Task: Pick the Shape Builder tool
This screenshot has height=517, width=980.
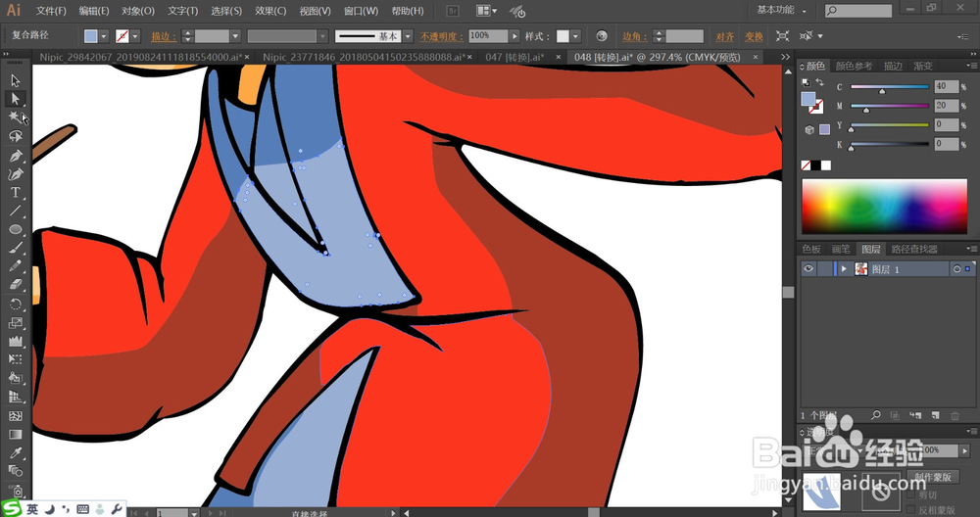Action: (x=16, y=378)
